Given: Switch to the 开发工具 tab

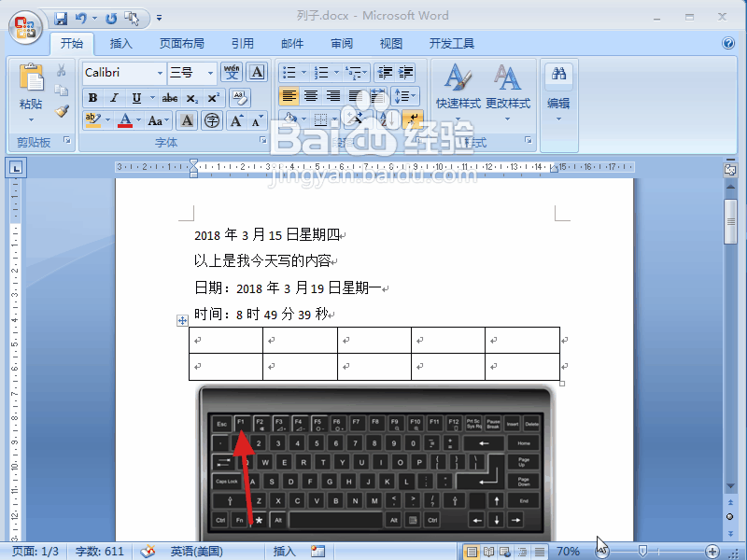Looking at the screenshot, I should tap(452, 44).
